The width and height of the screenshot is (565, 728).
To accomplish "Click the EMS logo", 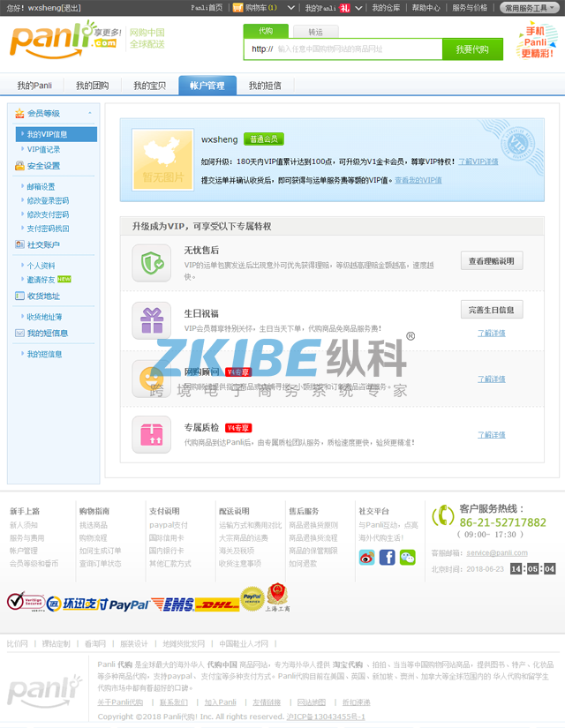I will coord(172,604).
